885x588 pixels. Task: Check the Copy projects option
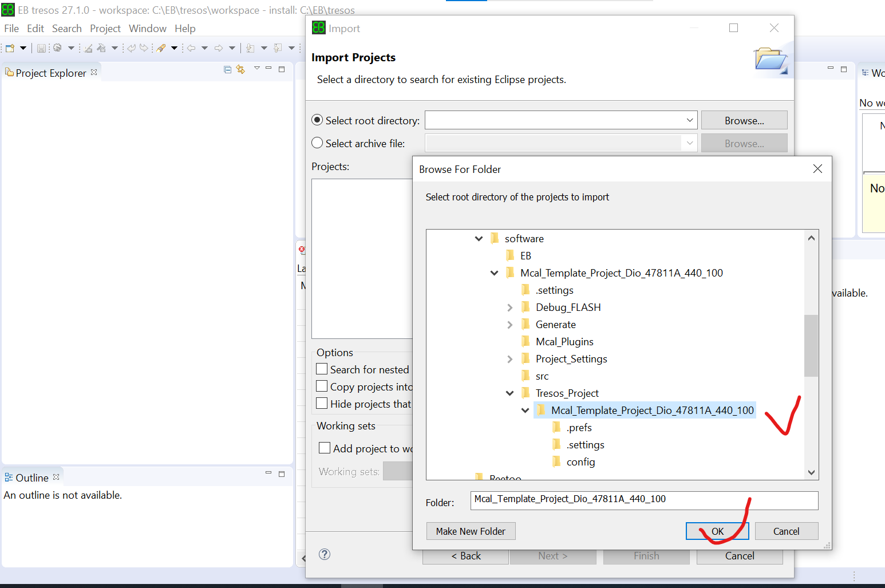(322, 386)
